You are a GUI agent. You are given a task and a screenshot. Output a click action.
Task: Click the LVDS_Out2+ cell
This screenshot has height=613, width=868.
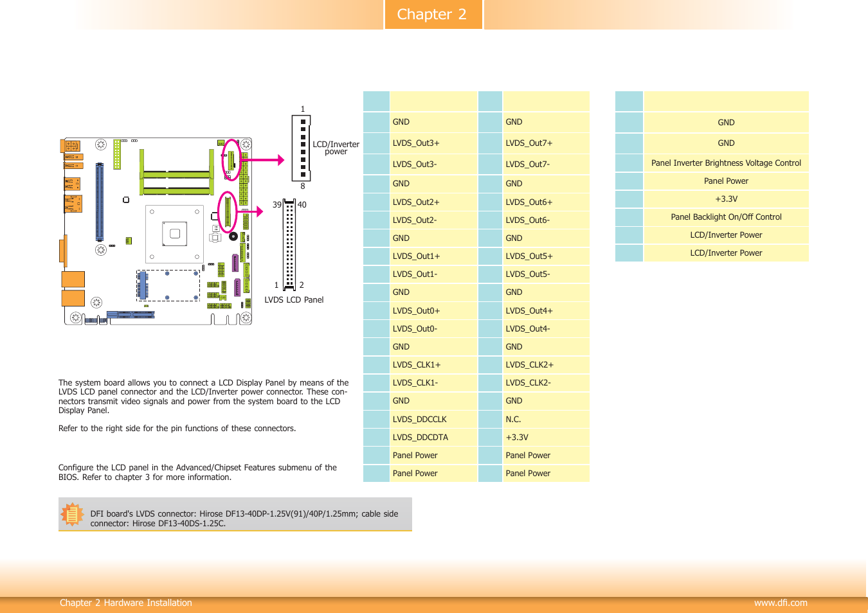433,202
